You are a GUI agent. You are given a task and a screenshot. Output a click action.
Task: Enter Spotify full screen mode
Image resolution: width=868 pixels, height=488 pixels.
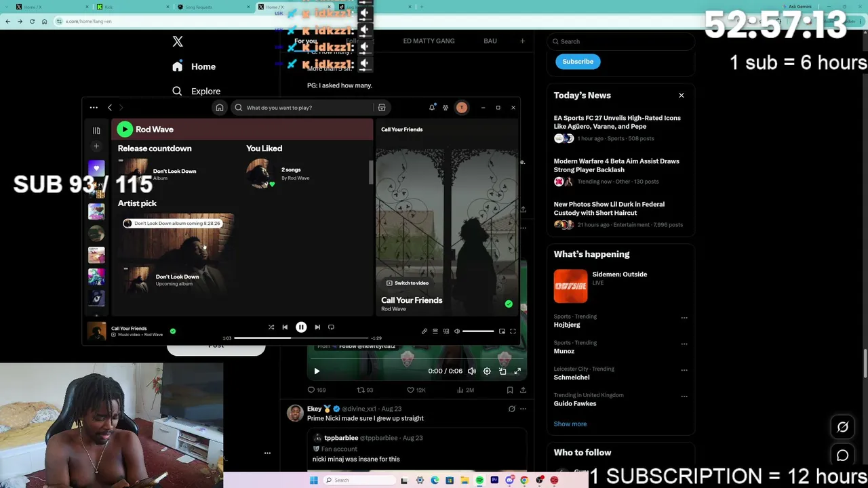513,331
